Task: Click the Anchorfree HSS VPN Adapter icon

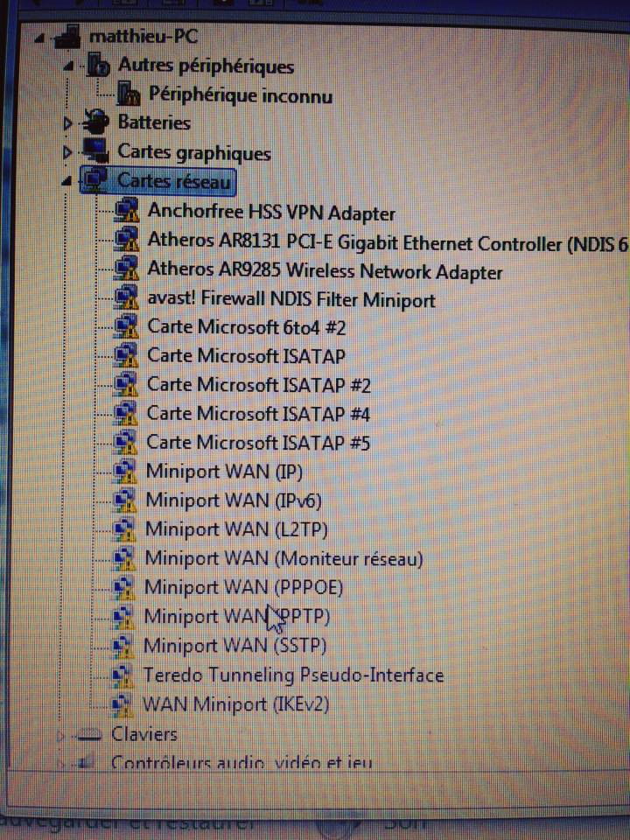Action: tap(128, 210)
